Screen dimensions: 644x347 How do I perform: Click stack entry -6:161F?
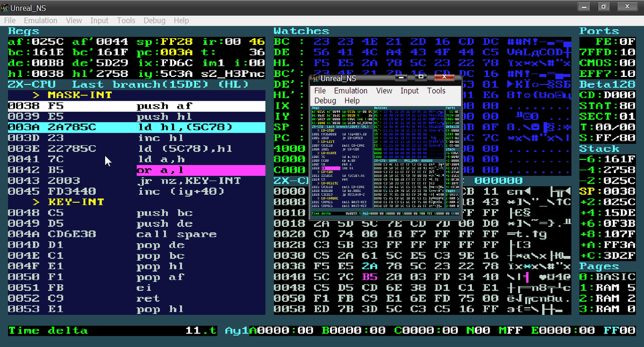[607, 159]
